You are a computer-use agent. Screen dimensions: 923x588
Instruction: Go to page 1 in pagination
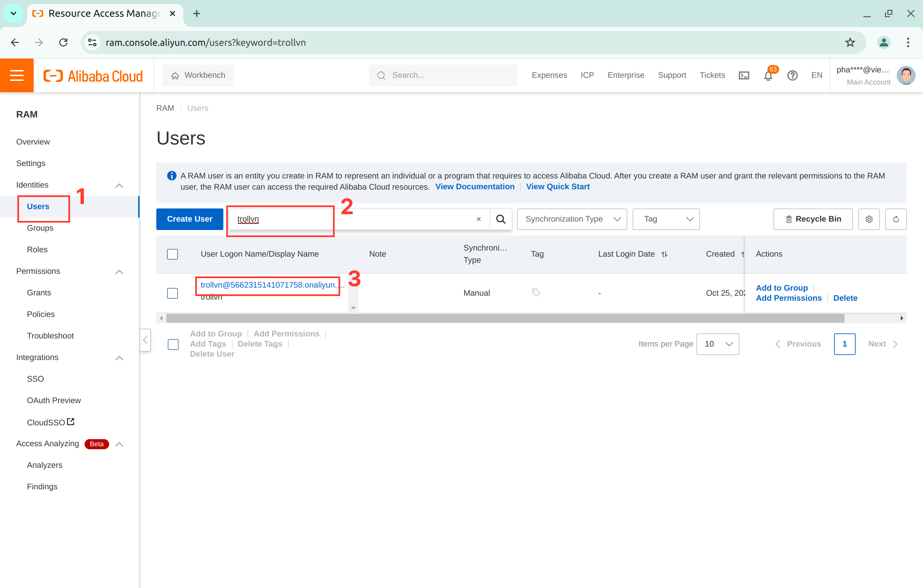tap(845, 344)
